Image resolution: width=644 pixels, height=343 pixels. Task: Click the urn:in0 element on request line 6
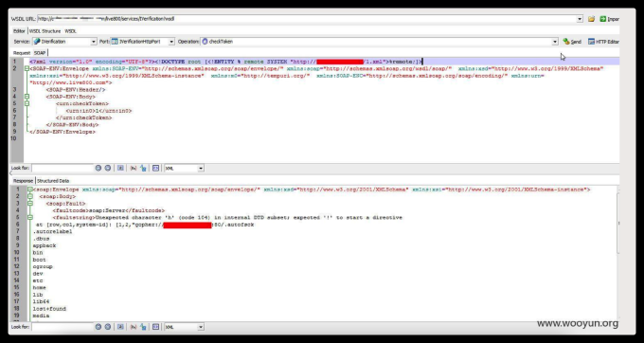[98, 111]
